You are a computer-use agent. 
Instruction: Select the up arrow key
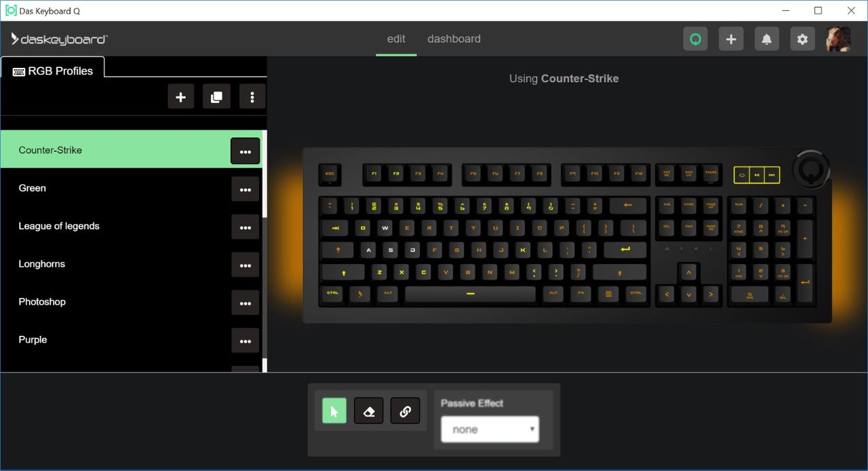click(x=689, y=273)
